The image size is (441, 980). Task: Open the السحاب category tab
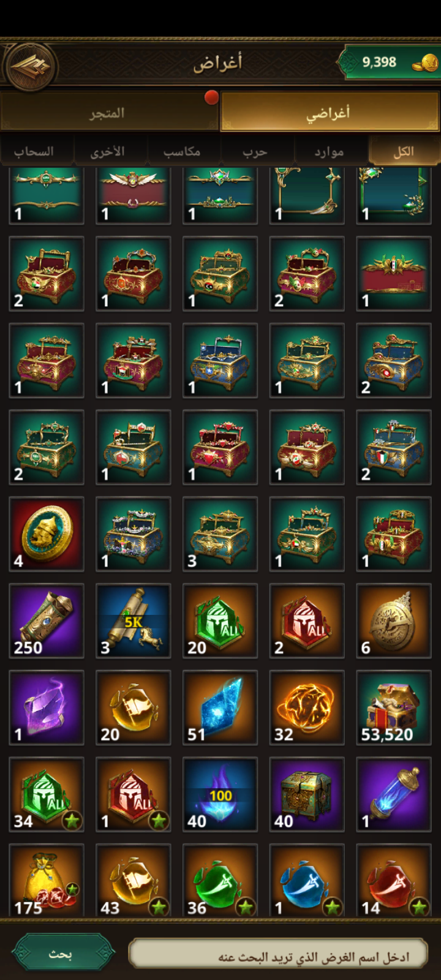35,151
